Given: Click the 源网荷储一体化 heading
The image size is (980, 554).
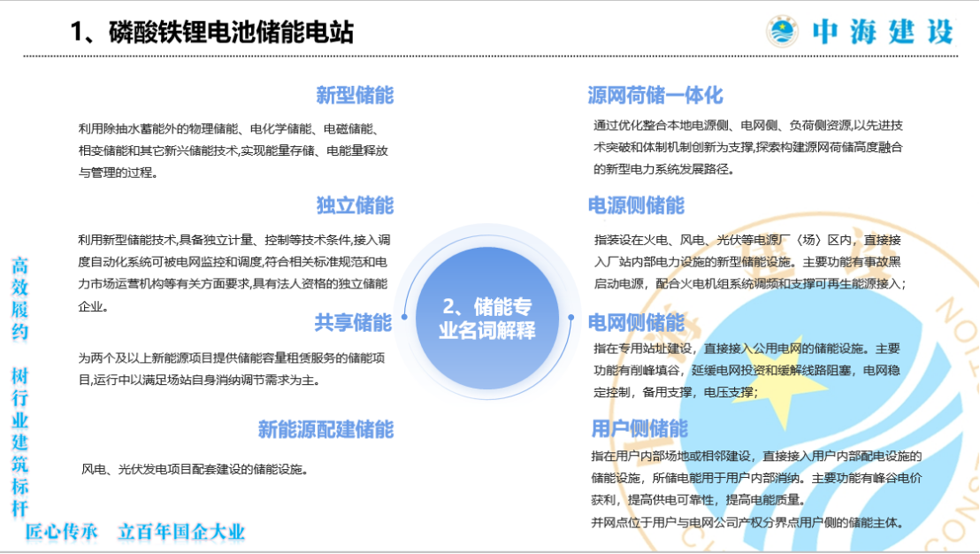Looking at the screenshot, I should tap(655, 95).
